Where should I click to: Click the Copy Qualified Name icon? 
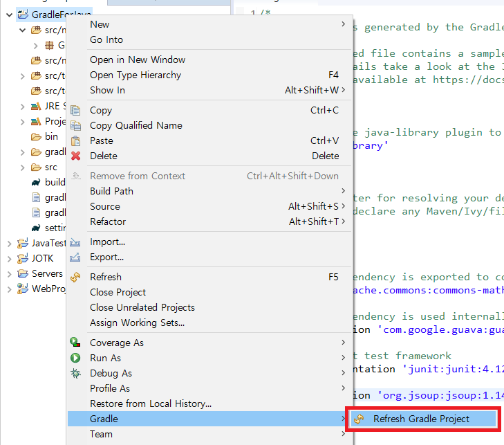[x=75, y=125]
